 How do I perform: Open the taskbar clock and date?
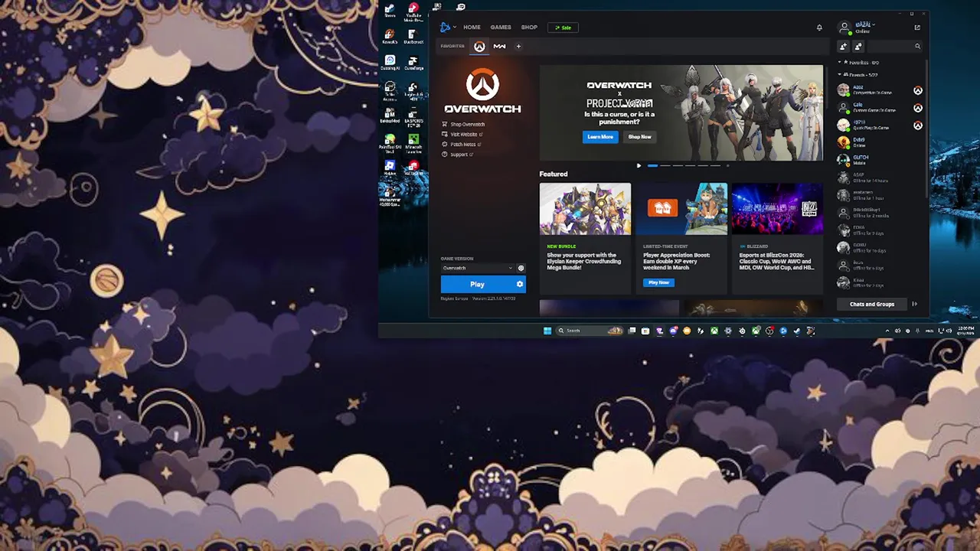click(x=965, y=331)
